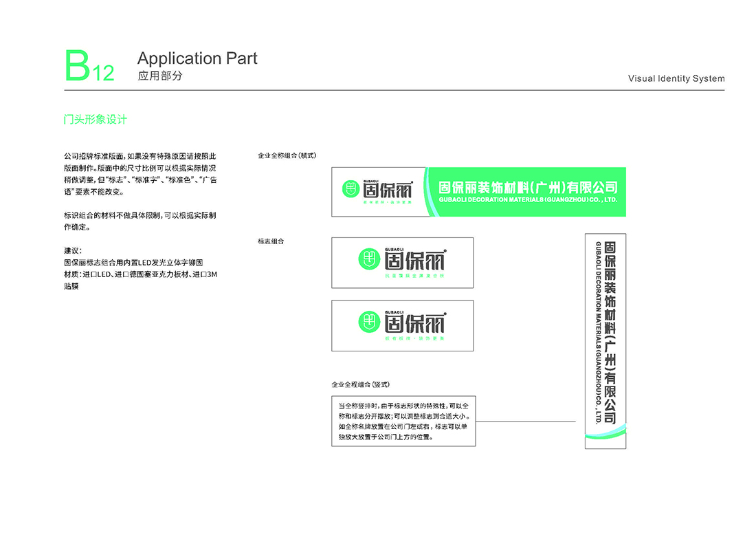Select the 固保丽 wordmark in the lower logo box

click(414, 322)
